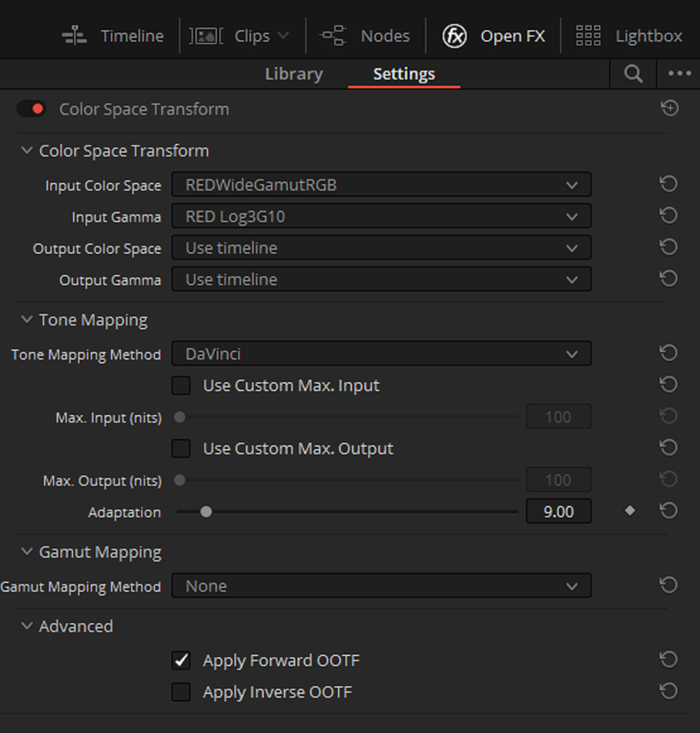Image resolution: width=700 pixels, height=733 pixels.
Task: Click the Adaptation value field 9.00
Action: pos(558,511)
